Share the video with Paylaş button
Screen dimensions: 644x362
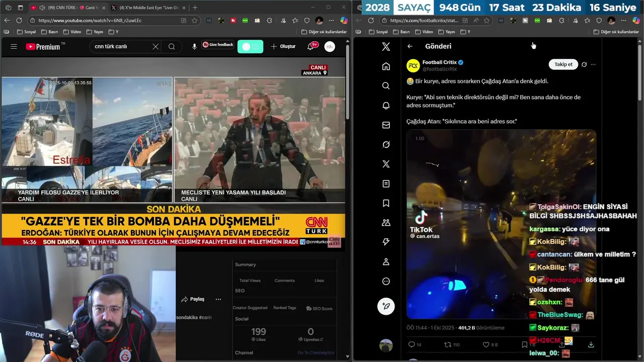[x=193, y=299]
